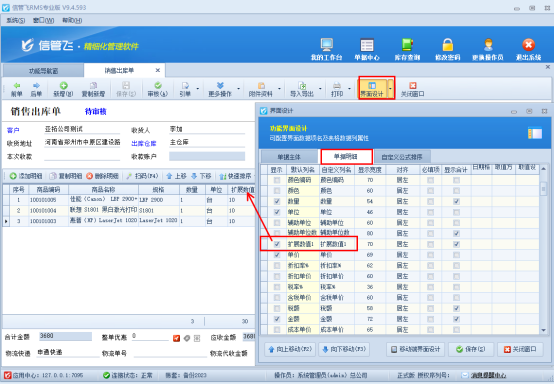Expand the 界面设计 dropdown arrow
The width and height of the screenshot is (554, 384).
[x=390, y=88]
